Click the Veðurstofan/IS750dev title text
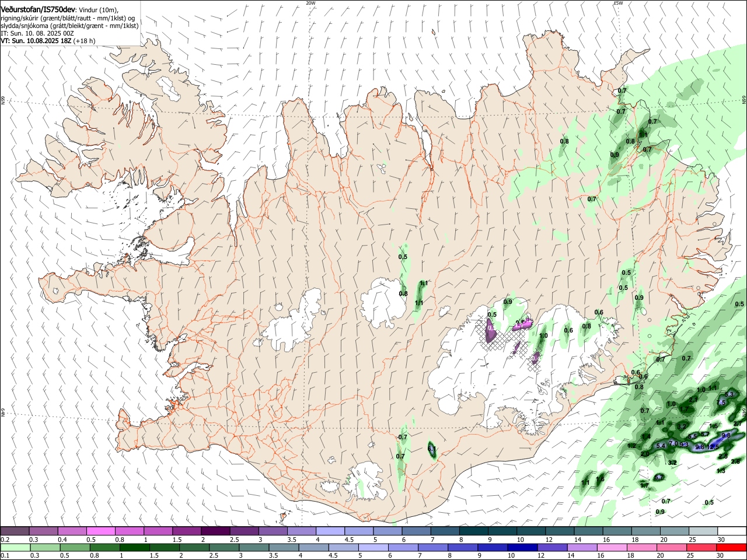This screenshot has height=560, width=747. coord(38,10)
